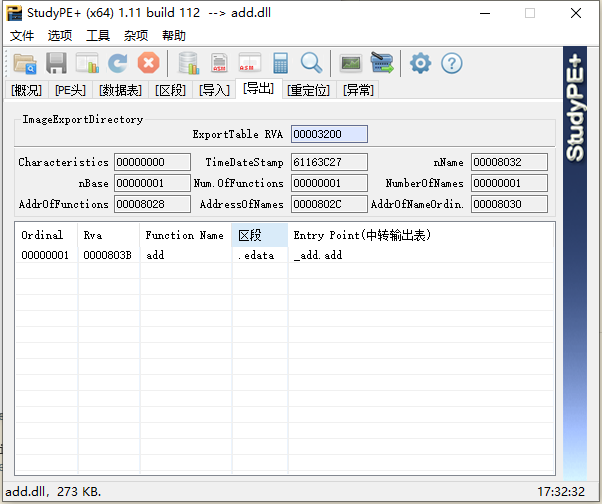Click the ASM window toolbar icon
Viewport: 602px width, 504px height.
click(x=250, y=63)
